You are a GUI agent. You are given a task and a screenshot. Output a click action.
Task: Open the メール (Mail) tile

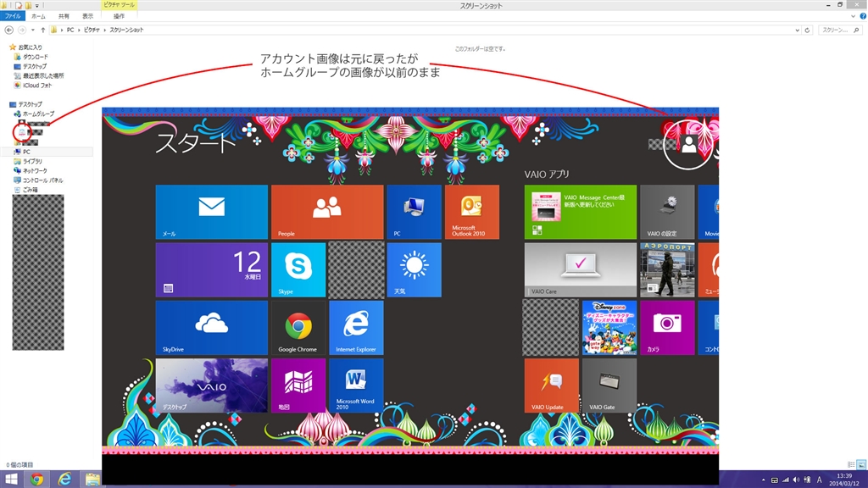tap(211, 212)
